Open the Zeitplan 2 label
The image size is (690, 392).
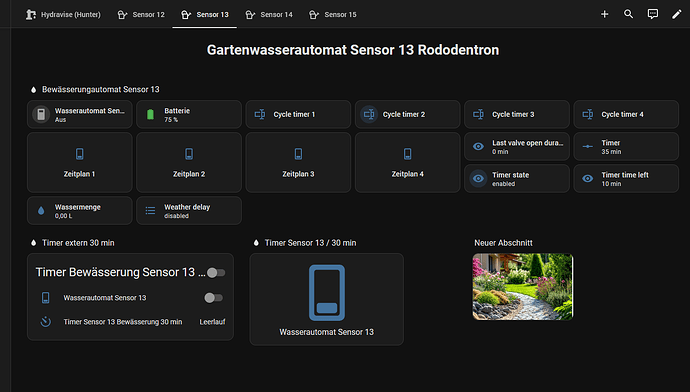click(x=189, y=174)
